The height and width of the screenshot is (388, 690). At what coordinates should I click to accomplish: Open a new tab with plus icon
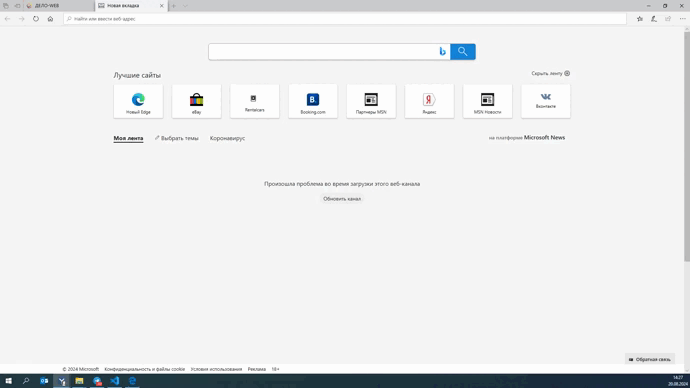(173, 6)
